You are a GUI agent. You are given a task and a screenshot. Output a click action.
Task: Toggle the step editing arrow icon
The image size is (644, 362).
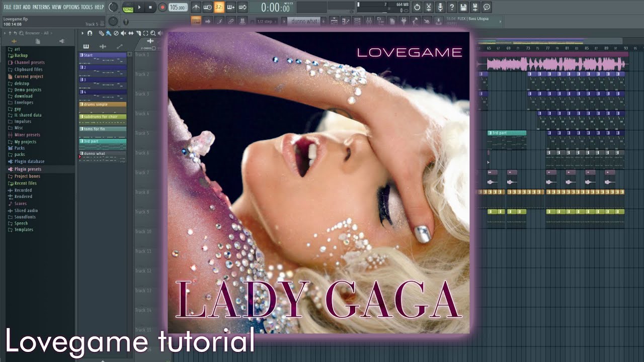207,21
